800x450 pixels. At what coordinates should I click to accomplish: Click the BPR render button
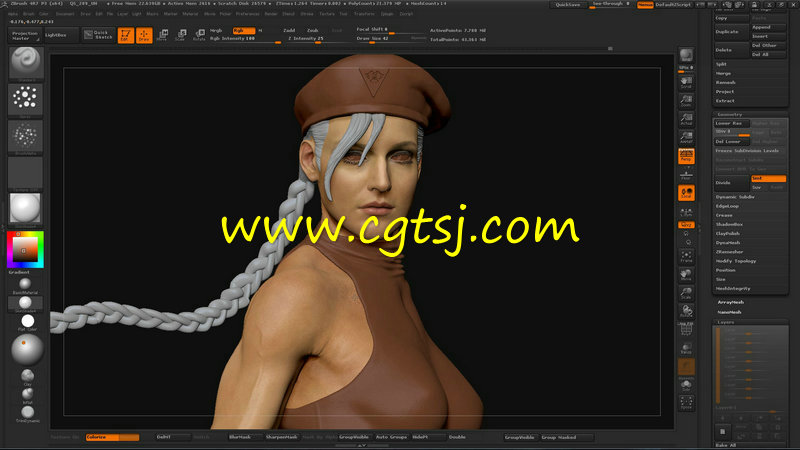point(686,55)
